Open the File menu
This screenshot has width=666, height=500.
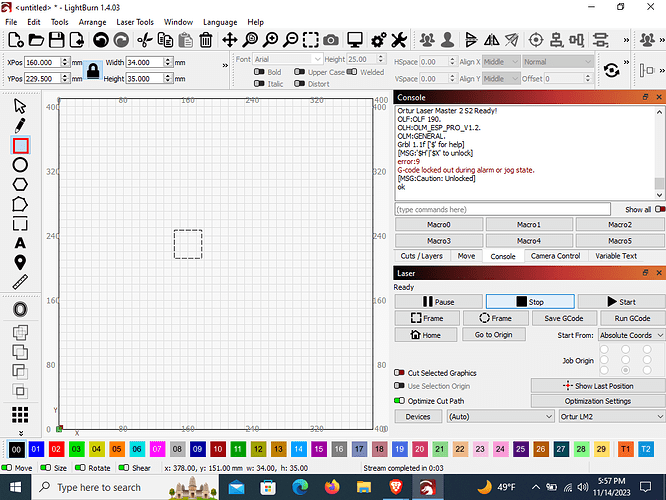pyautogui.click(x=11, y=22)
